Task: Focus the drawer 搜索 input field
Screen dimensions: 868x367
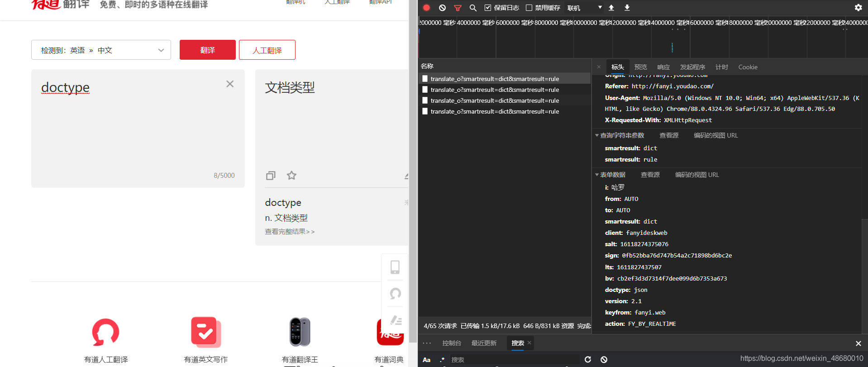Action: pos(515,359)
